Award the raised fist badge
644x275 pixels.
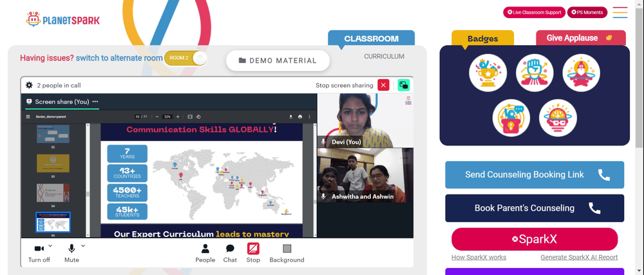pos(535,73)
